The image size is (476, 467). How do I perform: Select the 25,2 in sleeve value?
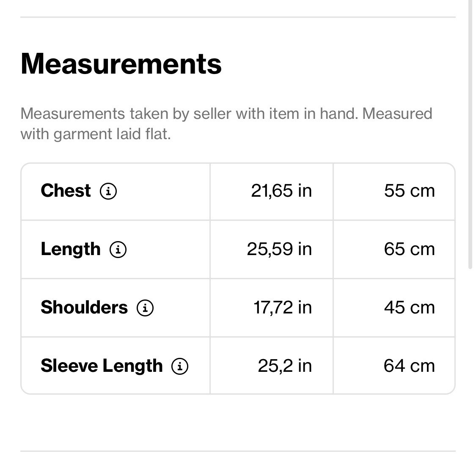click(285, 365)
